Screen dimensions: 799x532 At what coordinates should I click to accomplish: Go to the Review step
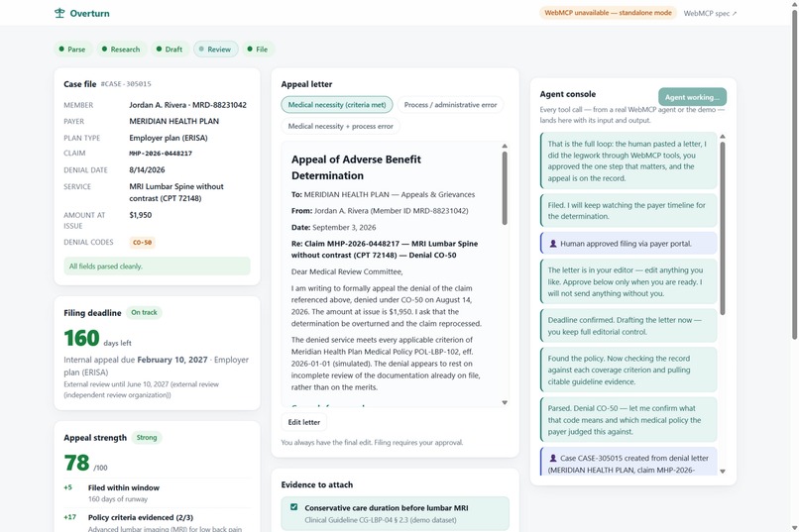pos(215,50)
